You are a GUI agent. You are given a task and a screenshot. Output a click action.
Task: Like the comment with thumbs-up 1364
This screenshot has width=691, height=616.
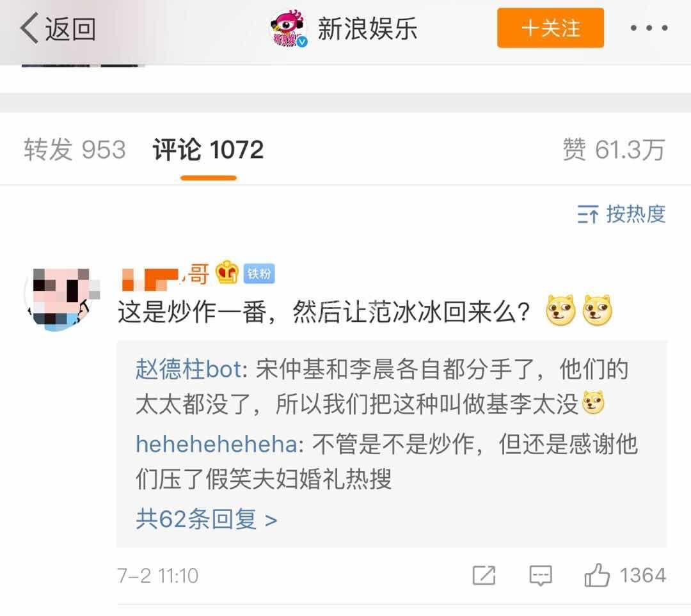click(625, 576)
